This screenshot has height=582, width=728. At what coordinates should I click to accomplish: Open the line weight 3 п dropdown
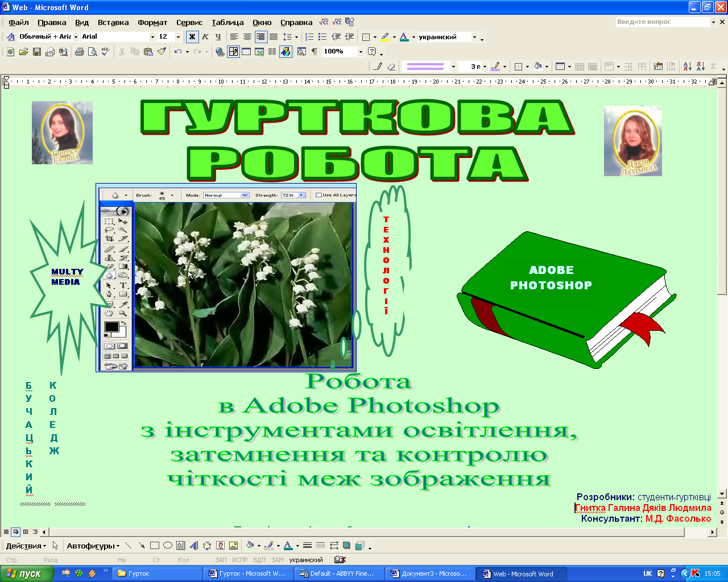(x=485, y=66)
